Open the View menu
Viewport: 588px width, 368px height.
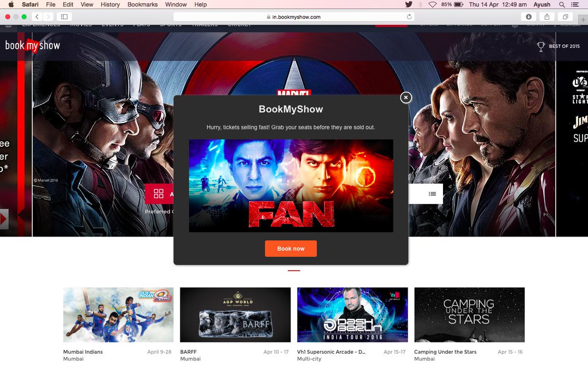point(87,4)
